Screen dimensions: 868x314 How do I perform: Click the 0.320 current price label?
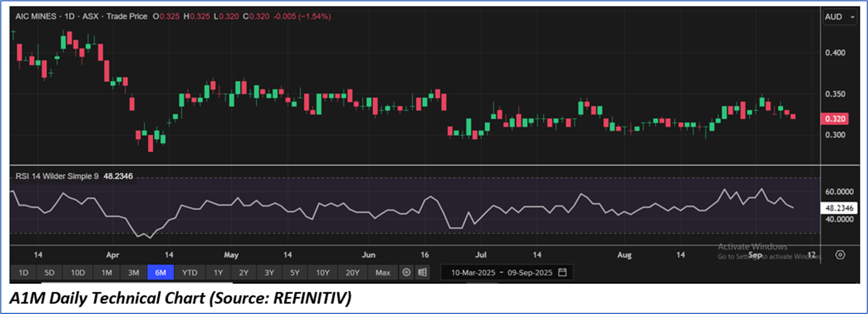click(835, 119)
